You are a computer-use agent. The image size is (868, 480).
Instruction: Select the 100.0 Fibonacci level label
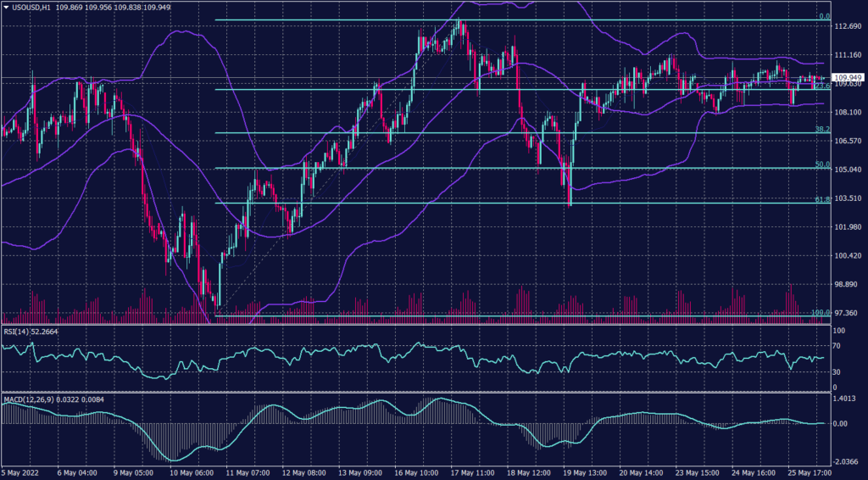819,312
